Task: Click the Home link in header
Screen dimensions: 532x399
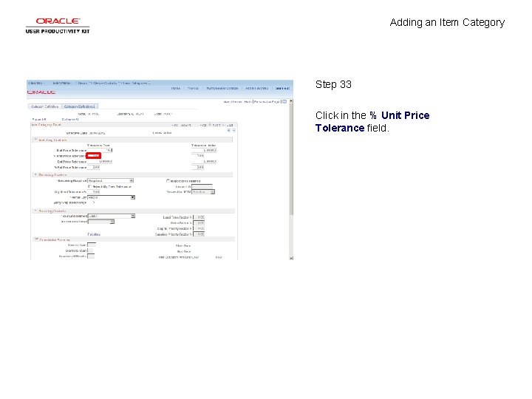Action: 175,88
